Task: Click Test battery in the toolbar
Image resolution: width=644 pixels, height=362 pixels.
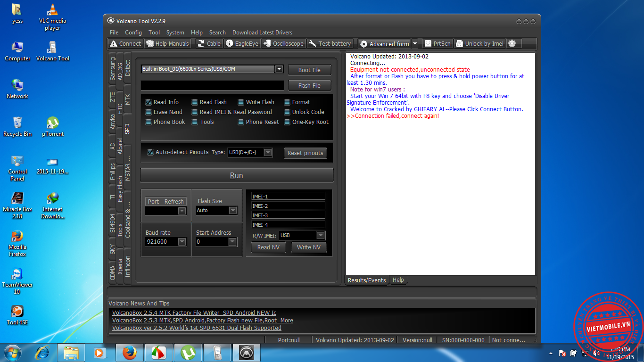Action: [x=330, y=43]
